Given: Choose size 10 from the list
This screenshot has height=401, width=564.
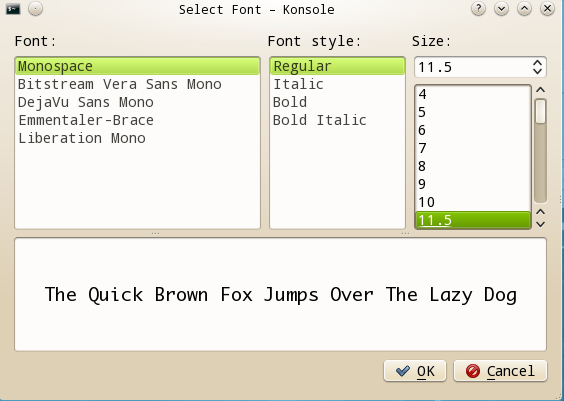Looking at the screenshot, I should tap(473, 202).
